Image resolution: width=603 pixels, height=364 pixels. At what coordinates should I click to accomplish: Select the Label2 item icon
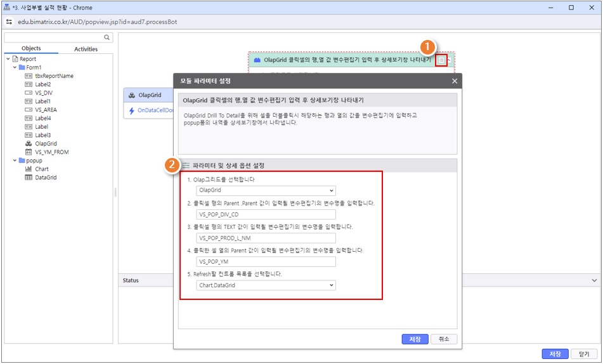[29, 84]
